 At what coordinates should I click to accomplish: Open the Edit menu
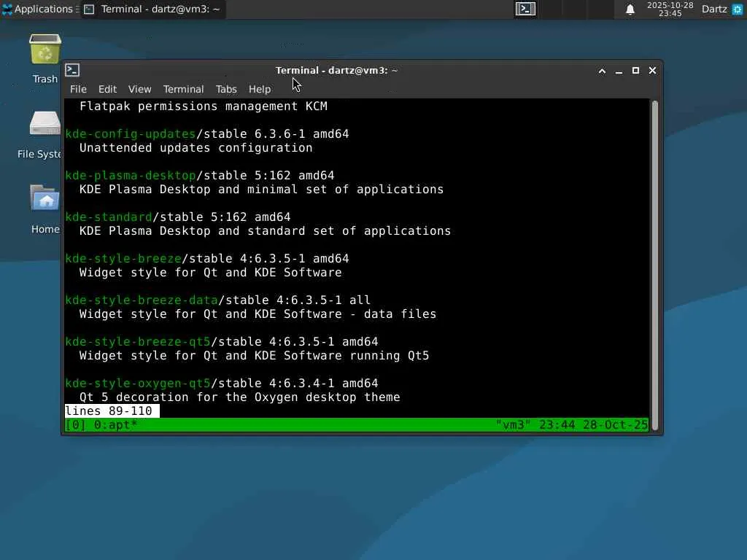[107, 89]
